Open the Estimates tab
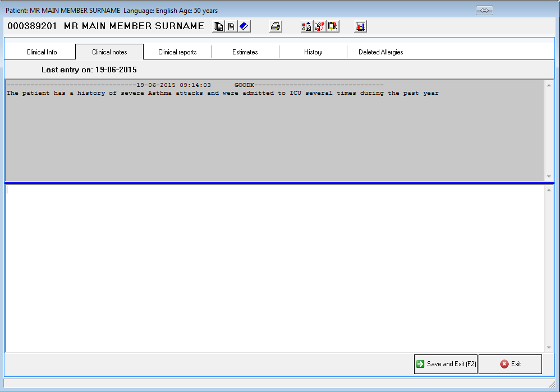The height and width of the screenshot is (392, 560). (x=245, y=52)
